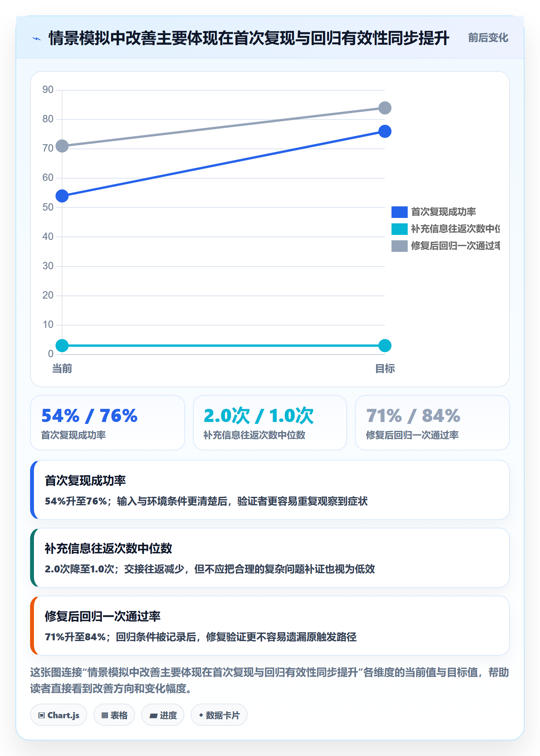
Task: Click the 71% / 84% stat card value
Action: tap(413, 416)
